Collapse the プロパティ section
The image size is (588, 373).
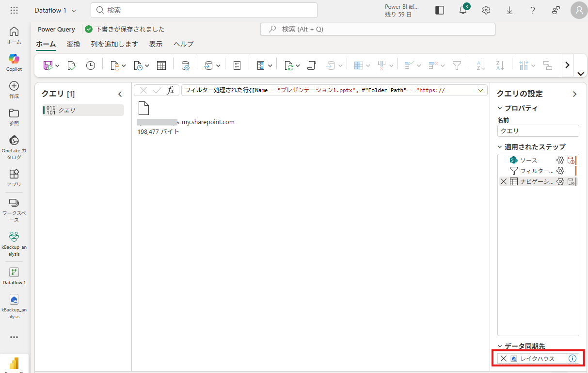(x=500, y=108)
